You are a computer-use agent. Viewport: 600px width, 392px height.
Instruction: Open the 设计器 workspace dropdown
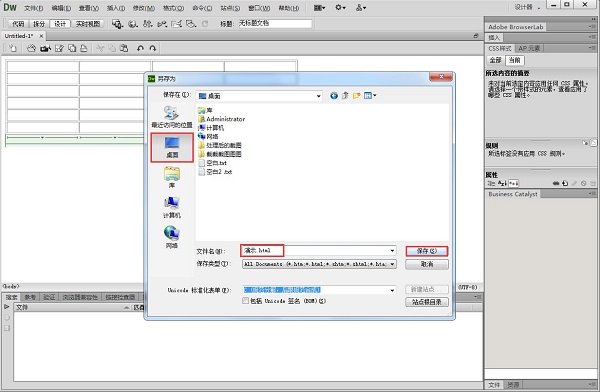point(528,7)
